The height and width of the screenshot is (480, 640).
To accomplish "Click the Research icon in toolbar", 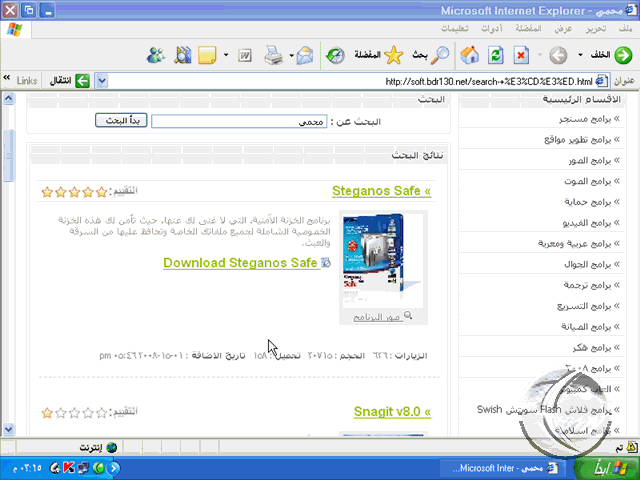I will tap(182, 55).
